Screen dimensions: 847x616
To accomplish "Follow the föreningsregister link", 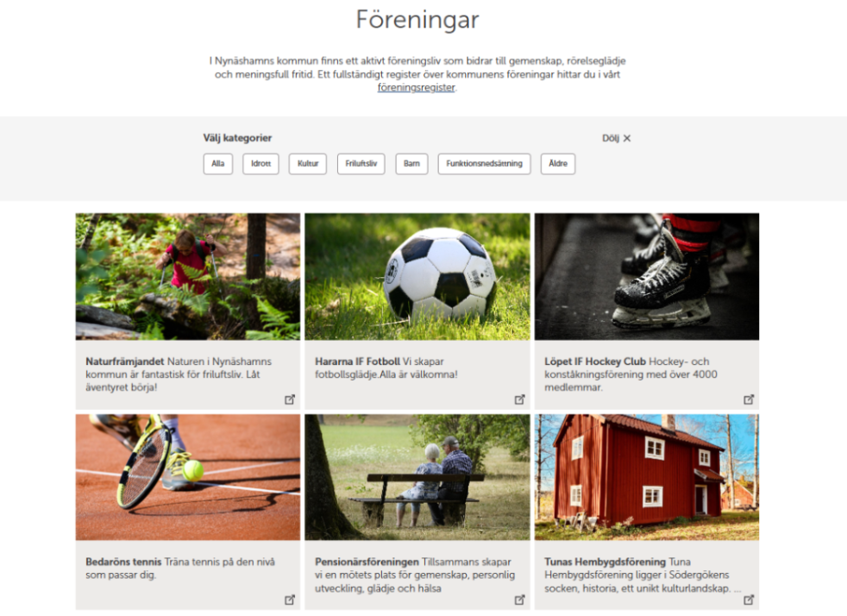I will (x=416, y=87).
